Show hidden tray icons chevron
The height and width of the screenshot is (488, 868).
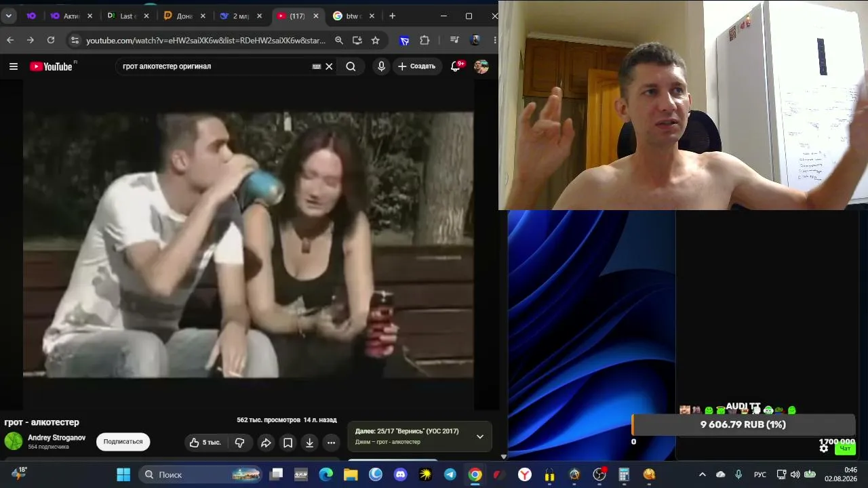pos(703,474)
